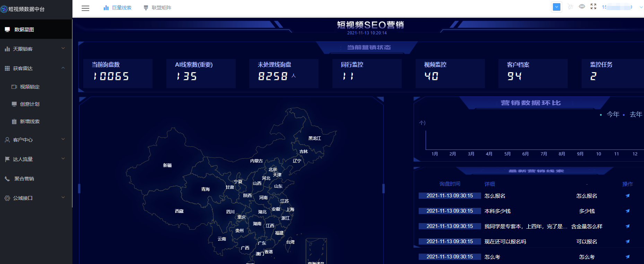The height and width of the screenshot is (264, 644).
Task: Expand the 客户中心 menu chevron
Action: pos(63,139)
